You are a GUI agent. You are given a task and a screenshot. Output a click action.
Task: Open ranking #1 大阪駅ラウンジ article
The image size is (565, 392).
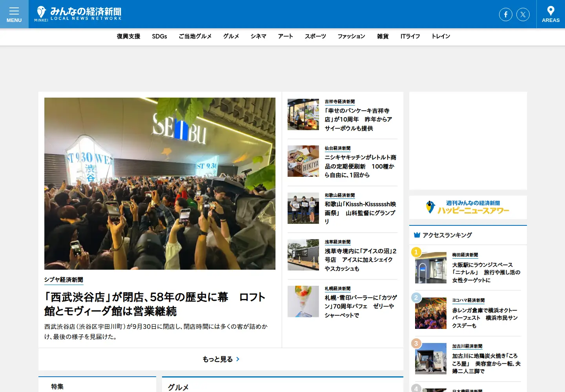click(486, 272)
